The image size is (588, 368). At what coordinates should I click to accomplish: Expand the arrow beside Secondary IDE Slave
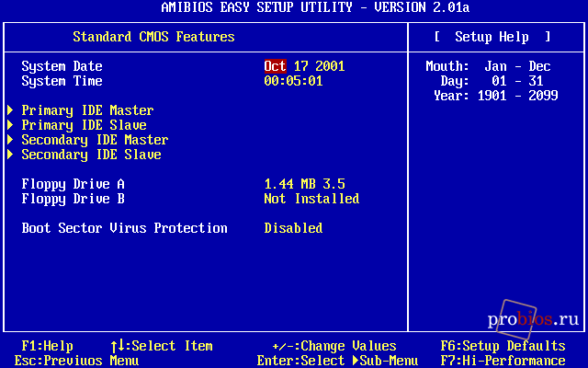coord(10,155)
